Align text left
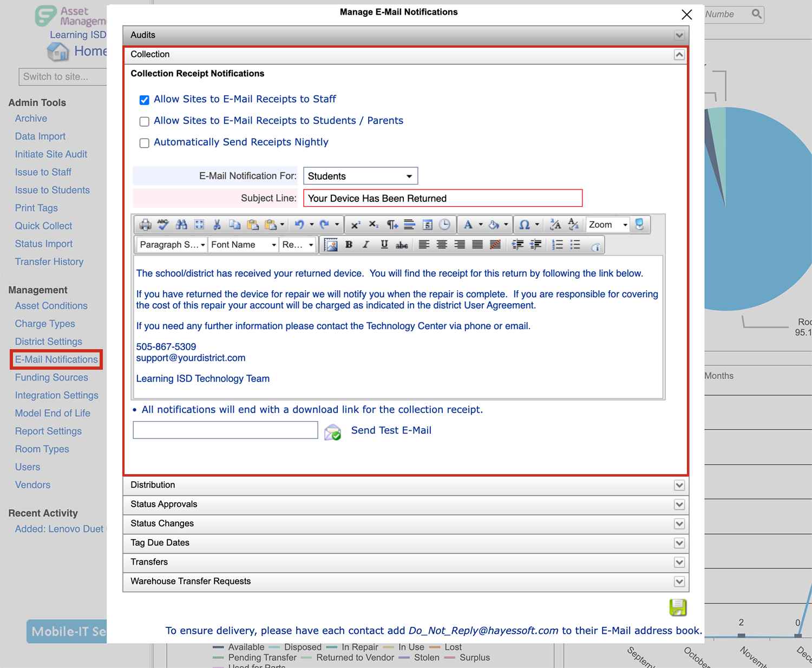Viewport: 812px width, 668px height. click(x=424, y=245)
